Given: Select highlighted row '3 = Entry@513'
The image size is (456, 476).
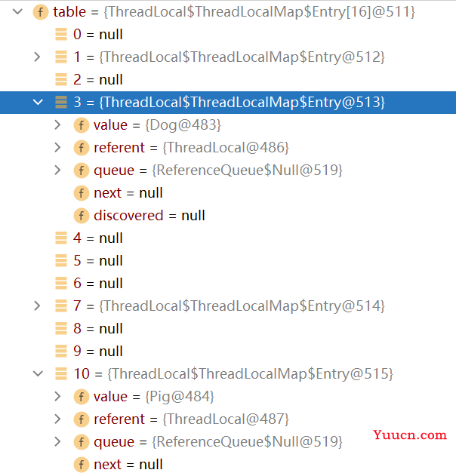Looking at the screenshot, I should [x=228, y=103].
